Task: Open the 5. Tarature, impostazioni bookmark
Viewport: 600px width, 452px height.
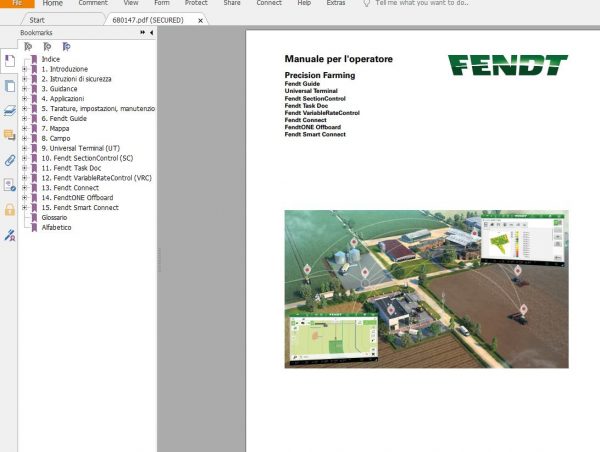Action: tap(98, 109)
